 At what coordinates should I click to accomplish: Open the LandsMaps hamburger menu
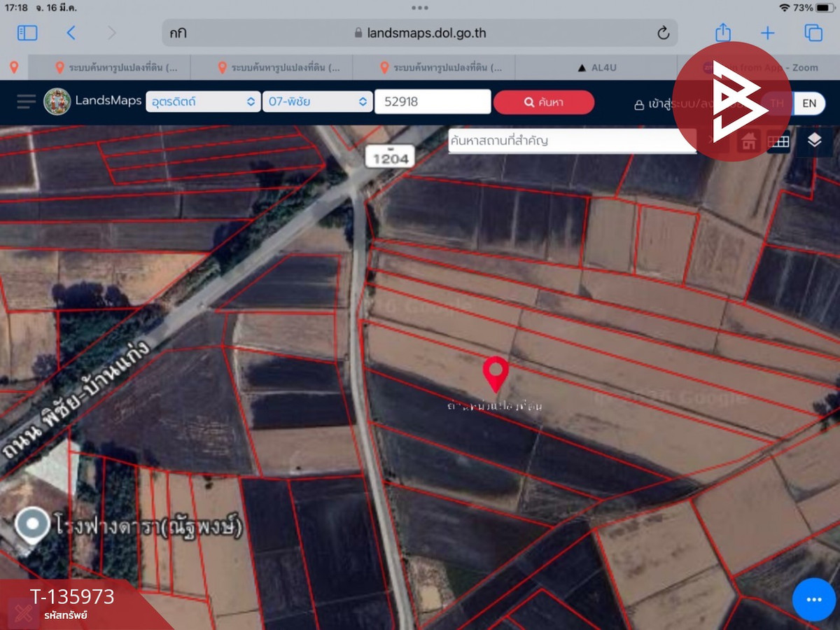[x=26, y=101]
